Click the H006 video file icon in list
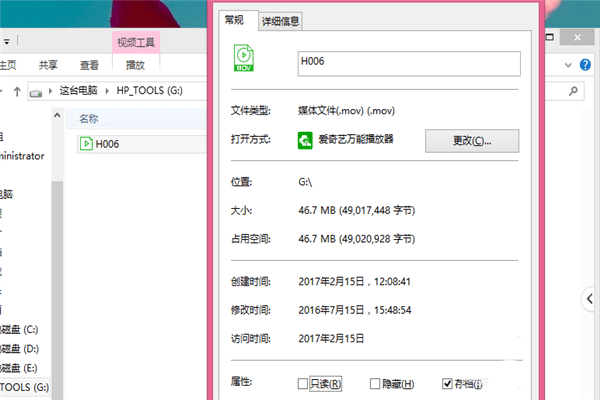 [86, 144]
